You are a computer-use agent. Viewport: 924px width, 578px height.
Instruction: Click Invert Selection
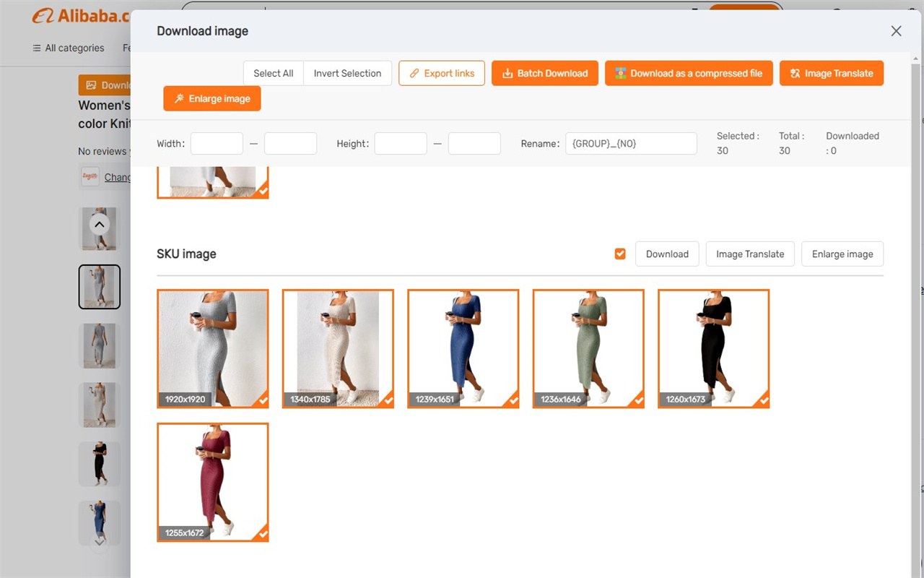click(x=347, y=73)
